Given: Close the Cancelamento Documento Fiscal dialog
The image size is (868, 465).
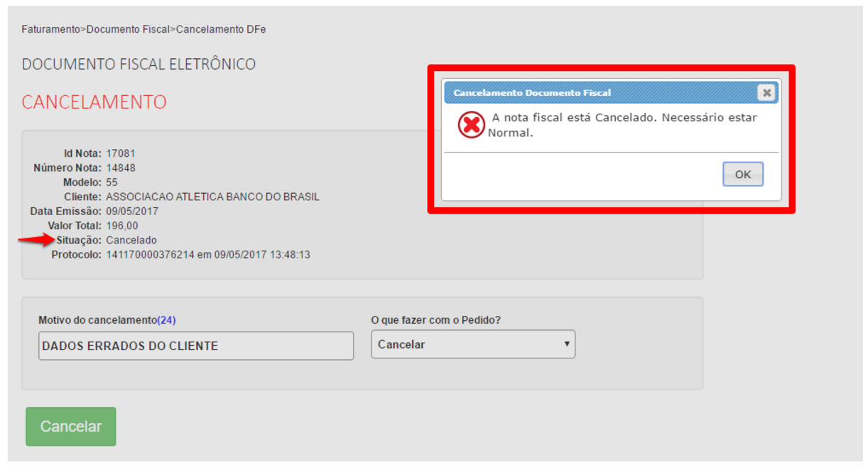Looking at the screenshot, I should (x=766, y=93).
